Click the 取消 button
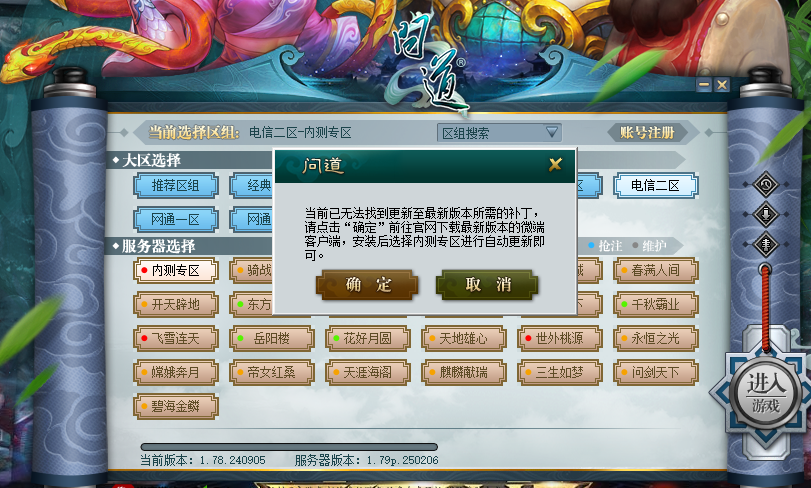 point(487,284)
